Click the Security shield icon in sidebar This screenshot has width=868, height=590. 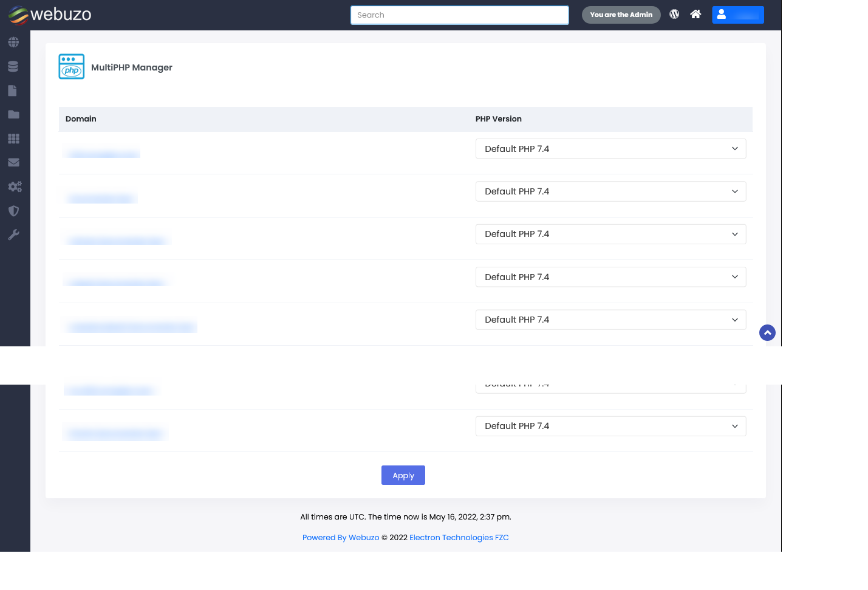pos(13,211)
